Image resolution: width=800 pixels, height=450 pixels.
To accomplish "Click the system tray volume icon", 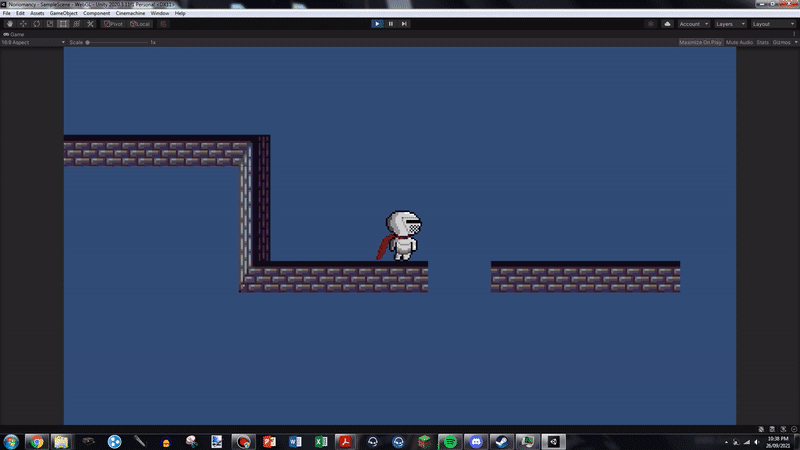I will [x=757, y=442].
